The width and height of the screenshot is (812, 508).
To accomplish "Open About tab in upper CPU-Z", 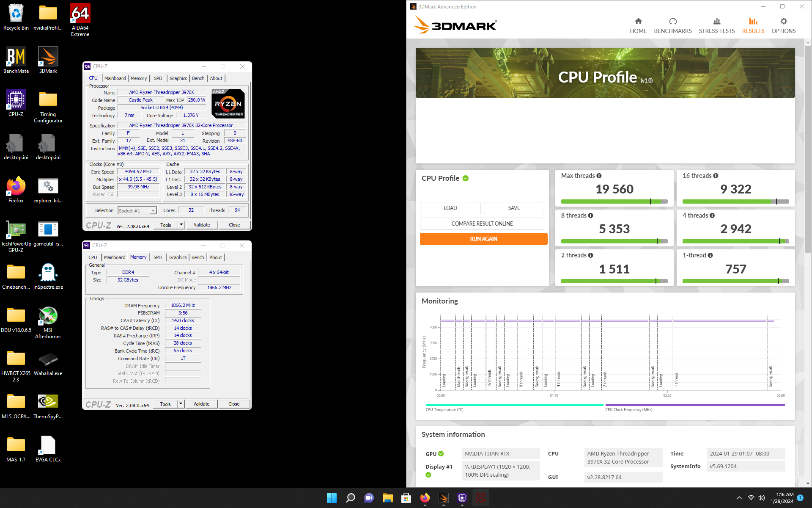I will pos(216,78).
